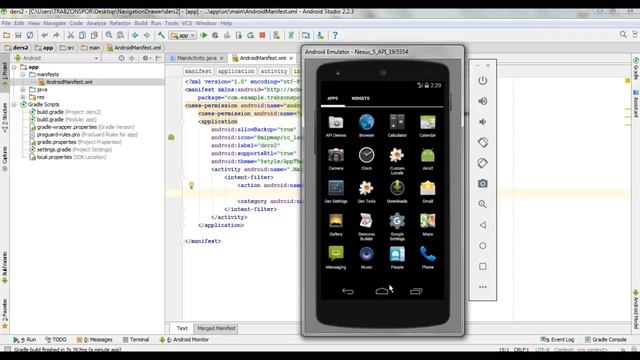Image resolution: width=640 pixels, height=360 pixels.
Task: Rotate emulator left
Action: [x=482, y=142]
